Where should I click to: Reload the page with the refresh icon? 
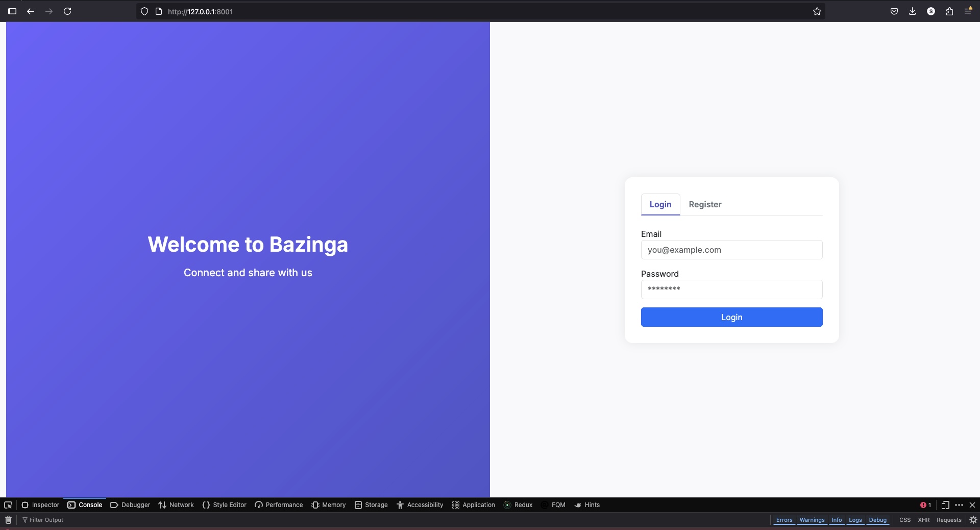pos(67,11)
